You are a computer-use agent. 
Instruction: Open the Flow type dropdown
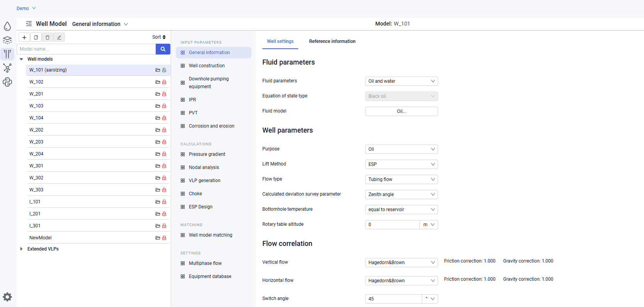401,179
